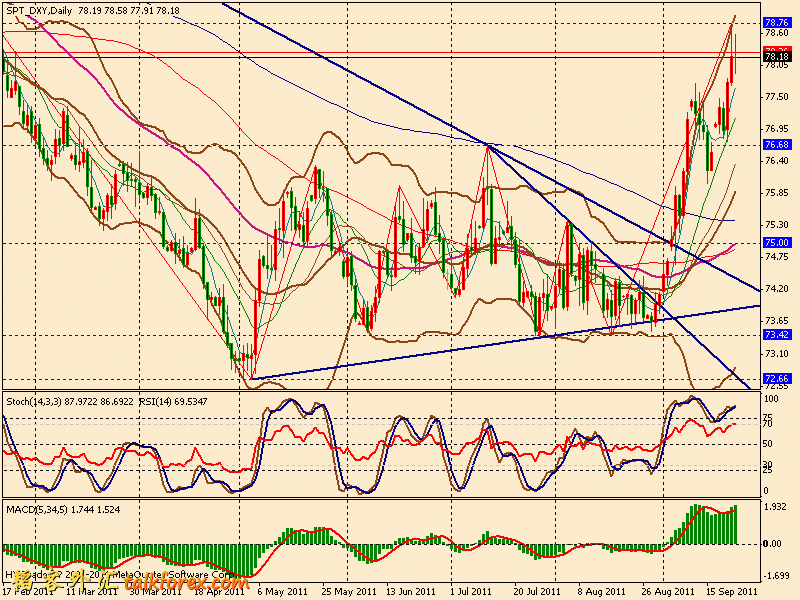Select the MACD(5,34,5) indicator label

coord(63,509)
